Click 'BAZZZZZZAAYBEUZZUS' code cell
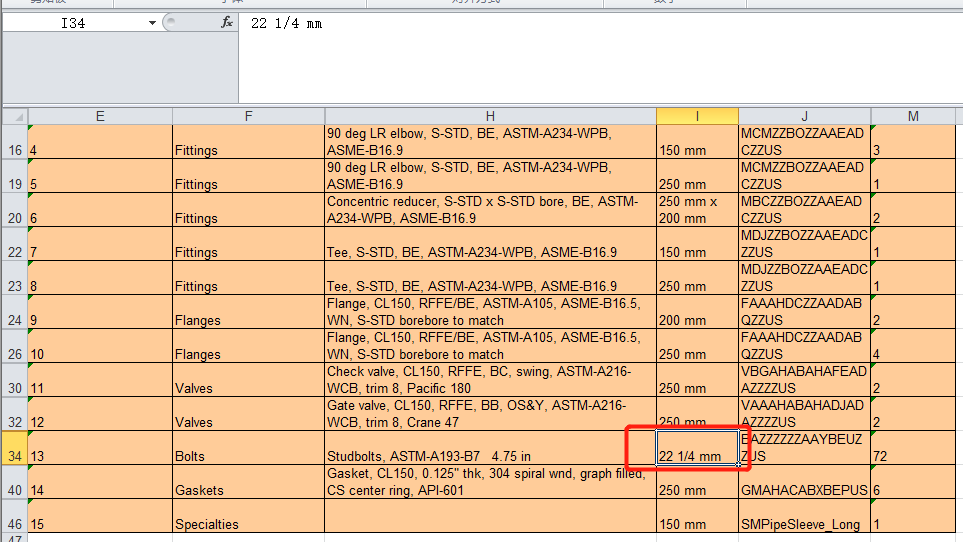The height and width of the screenshot is (542, 963). coord(805,448)
